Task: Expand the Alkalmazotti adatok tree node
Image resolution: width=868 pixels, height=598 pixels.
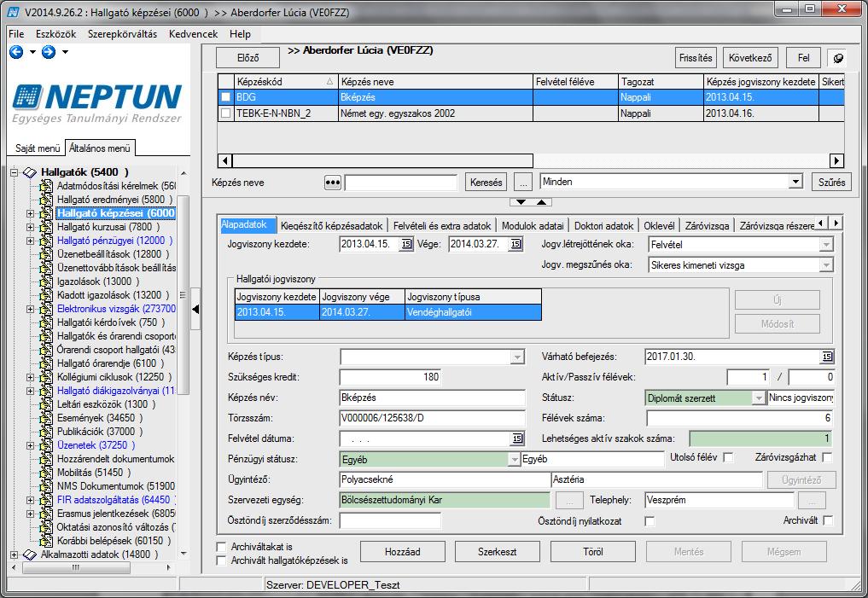Action: tap(15, 554)
